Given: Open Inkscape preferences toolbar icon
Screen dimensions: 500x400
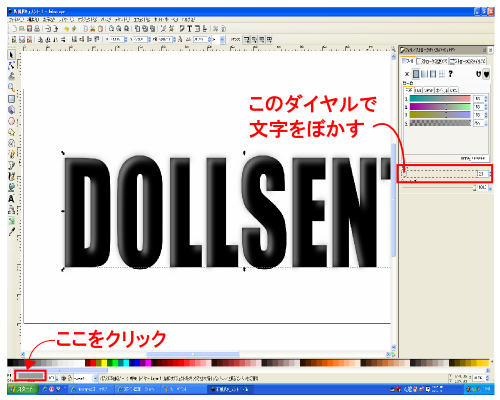Looking at the screenshot, I should point(216,29).
